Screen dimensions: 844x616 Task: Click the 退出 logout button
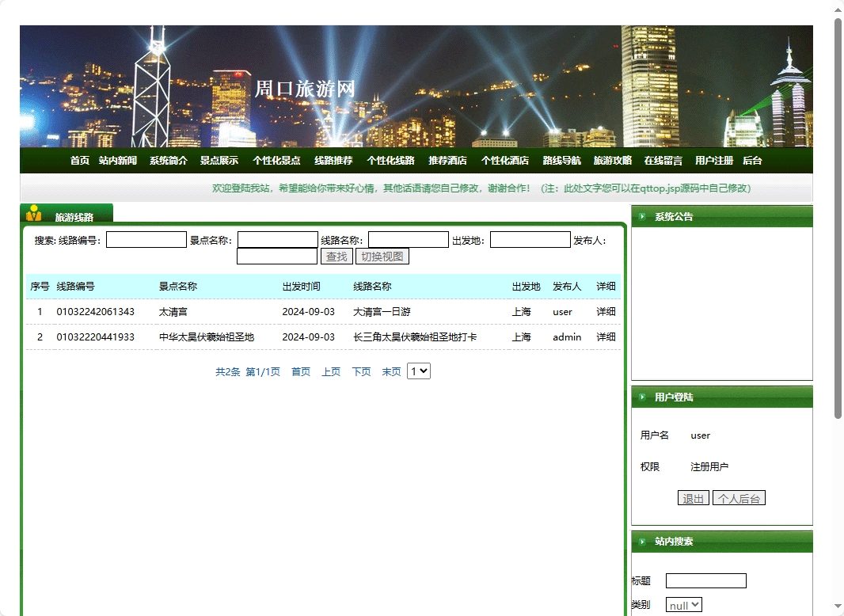(693, 498)
